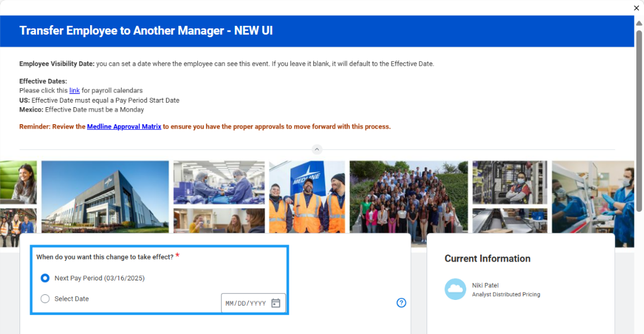Click Niki Patel's cloud avatar icon
The height and width of the screenshot is (334, 644).
(455, 289)
